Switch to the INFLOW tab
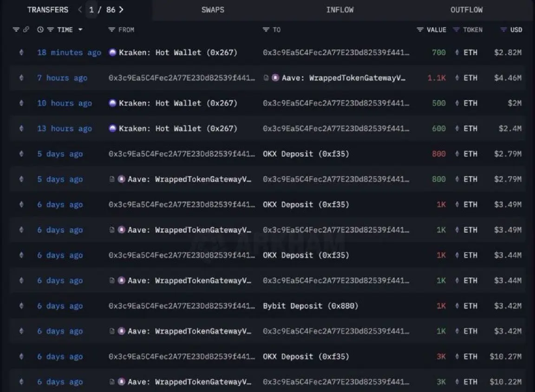This screenshot has height=392, width=535. click(x=340, y=10)
